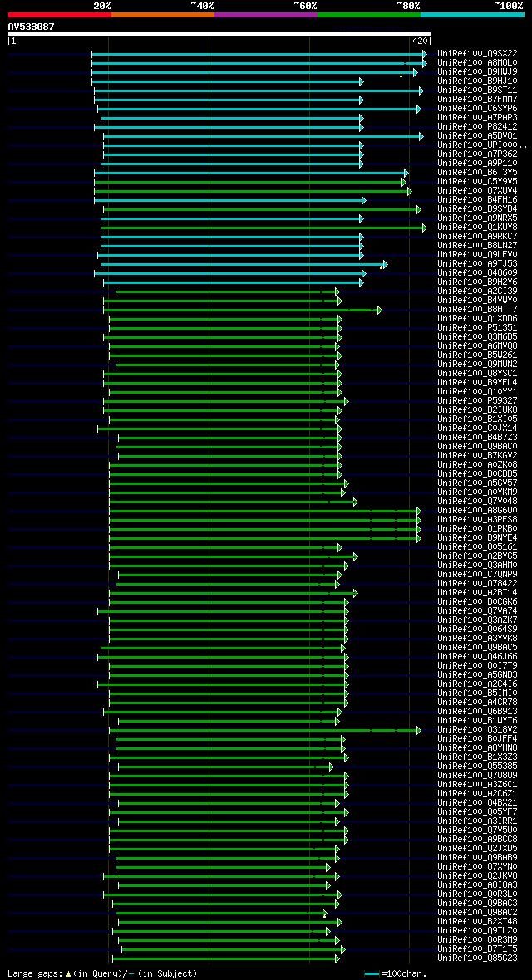Click the cyan alignment bar for Q9SX22

pos(259,54)
